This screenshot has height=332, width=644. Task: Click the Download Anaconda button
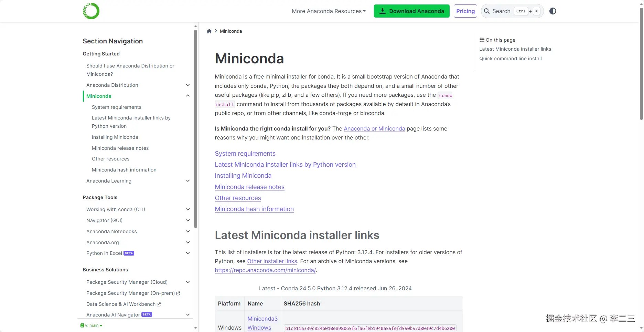[411, 11]
